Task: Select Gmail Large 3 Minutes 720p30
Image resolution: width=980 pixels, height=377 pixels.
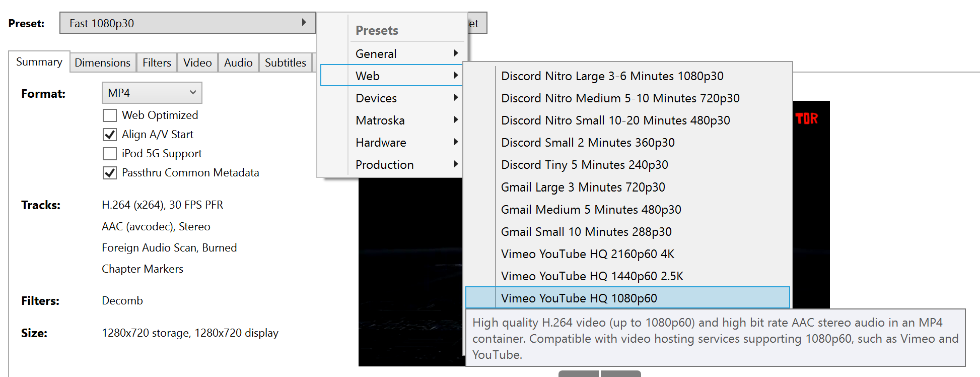Action: point(627,187)
